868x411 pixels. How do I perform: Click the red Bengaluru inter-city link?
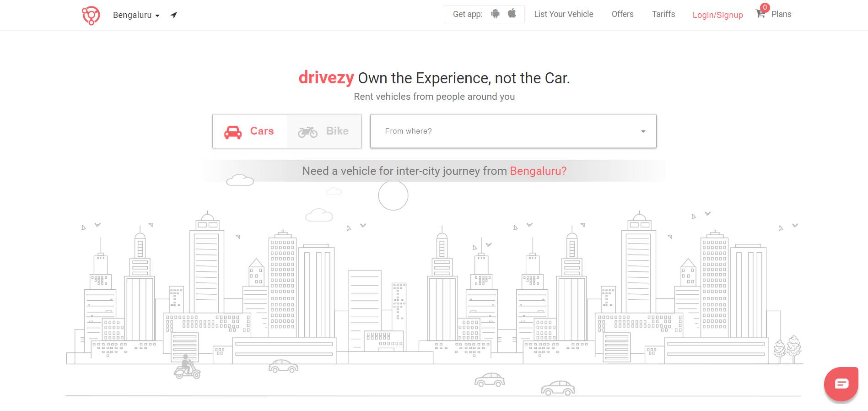coord(538,171)
